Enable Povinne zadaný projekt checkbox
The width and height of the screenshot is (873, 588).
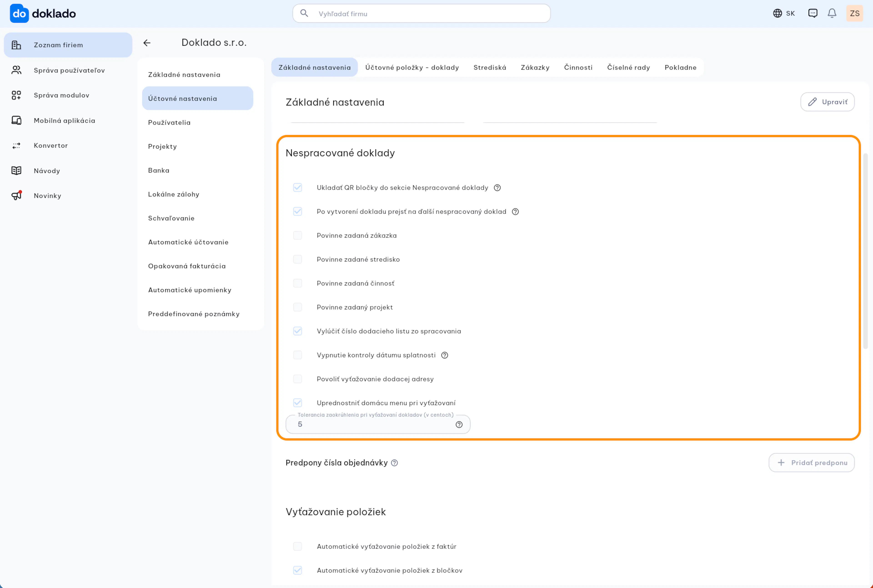coord(297,307)
